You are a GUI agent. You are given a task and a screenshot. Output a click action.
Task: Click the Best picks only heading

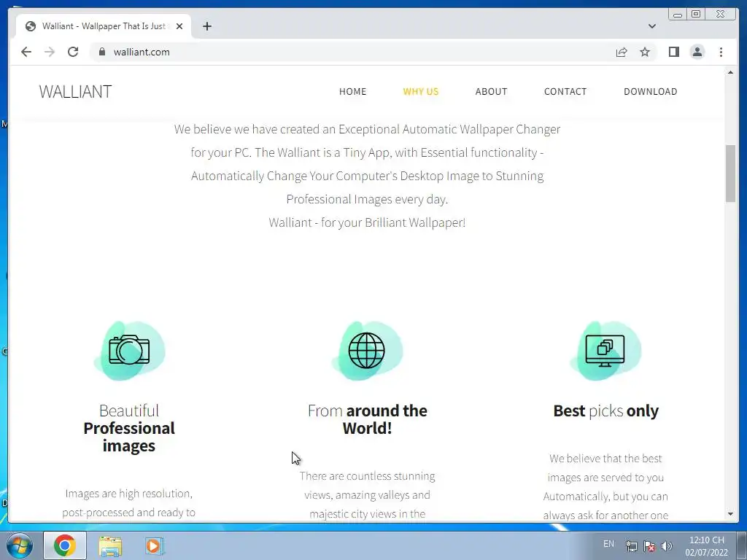[605, 411]
